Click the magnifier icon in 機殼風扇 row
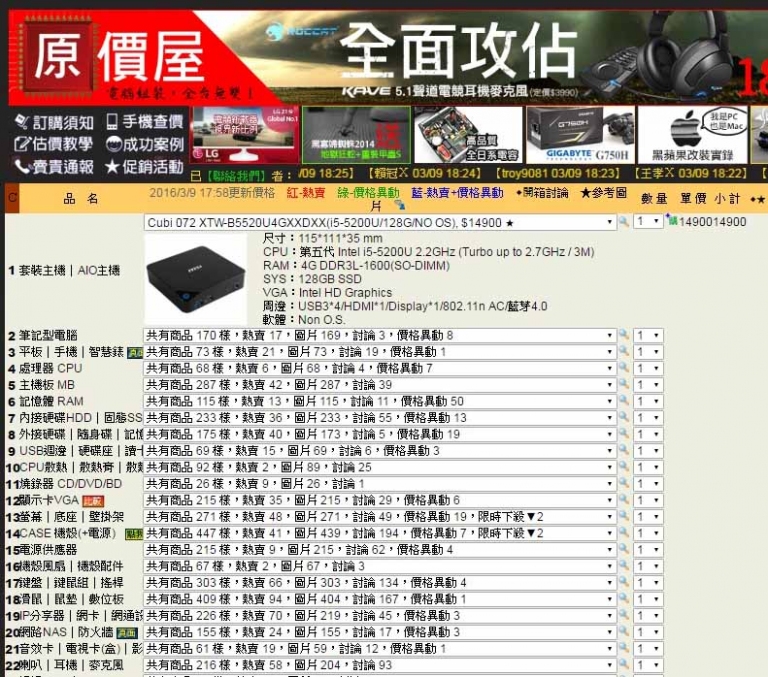Screen dimensions: 768x677 (624, 565)
